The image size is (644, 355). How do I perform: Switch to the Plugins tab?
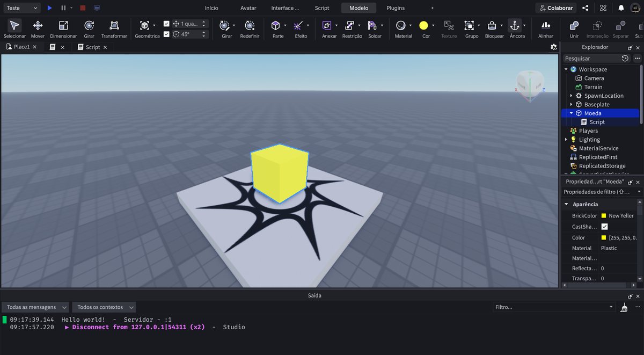point(396,8)
